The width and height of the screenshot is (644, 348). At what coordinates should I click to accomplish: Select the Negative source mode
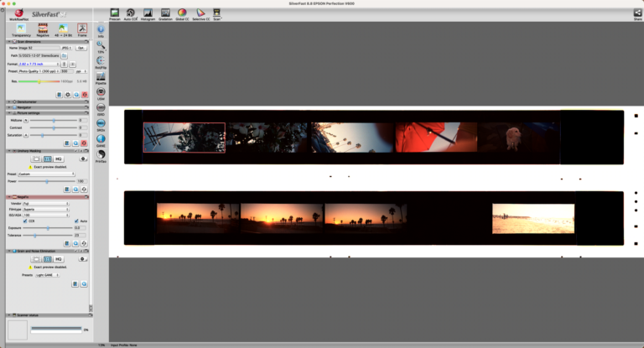tap(42, 29)
